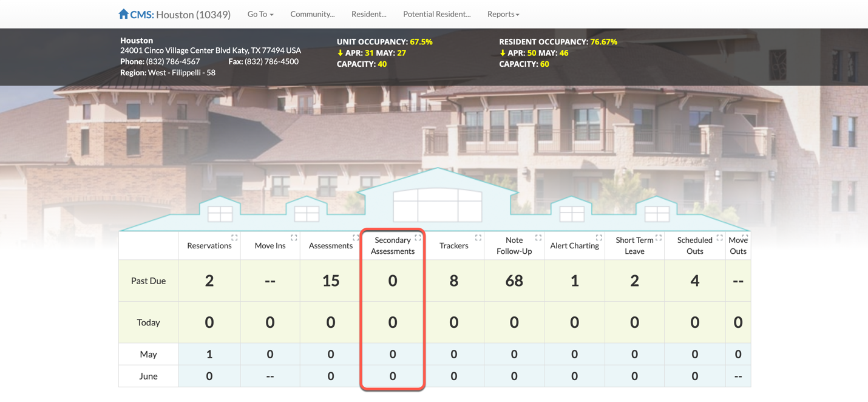
Task: Open the Potential Resident... menu
Action: 437,14
